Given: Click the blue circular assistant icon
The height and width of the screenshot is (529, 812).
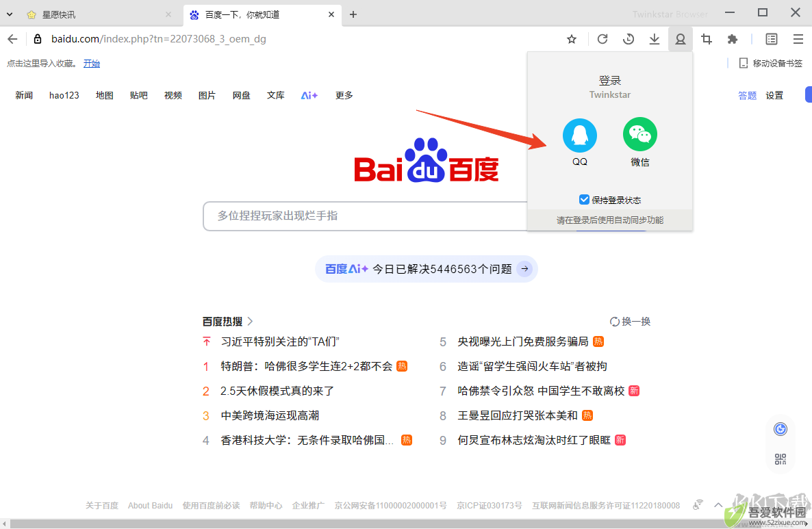Looking at the screenshot, I should point(781,429).
